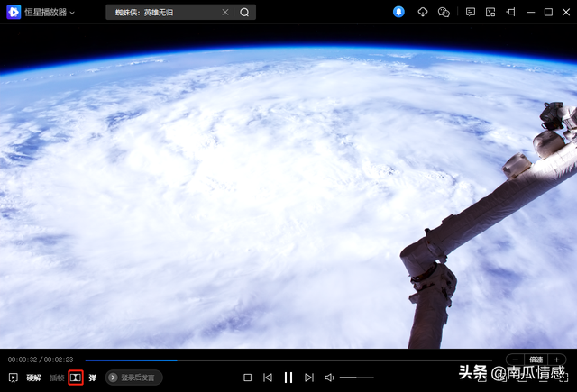Toggle 弹 danmaku comments
Screen dimensions: 577x392
click(x=92, y=378)
